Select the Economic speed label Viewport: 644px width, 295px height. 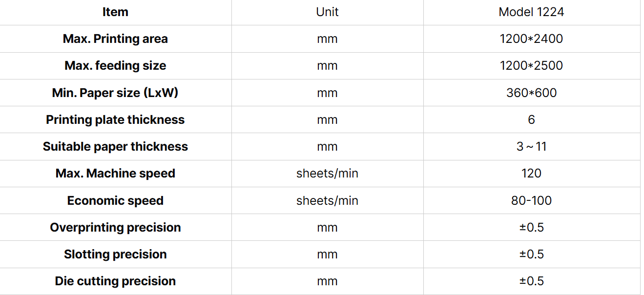(x=115, y=200)
